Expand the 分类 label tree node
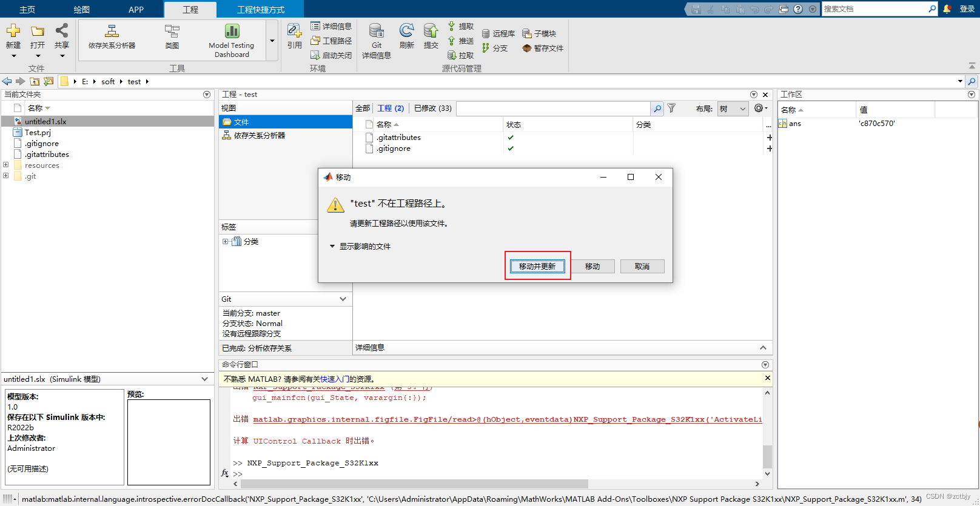The width and height of the screenshot is (980, 506). click(226, 241)
